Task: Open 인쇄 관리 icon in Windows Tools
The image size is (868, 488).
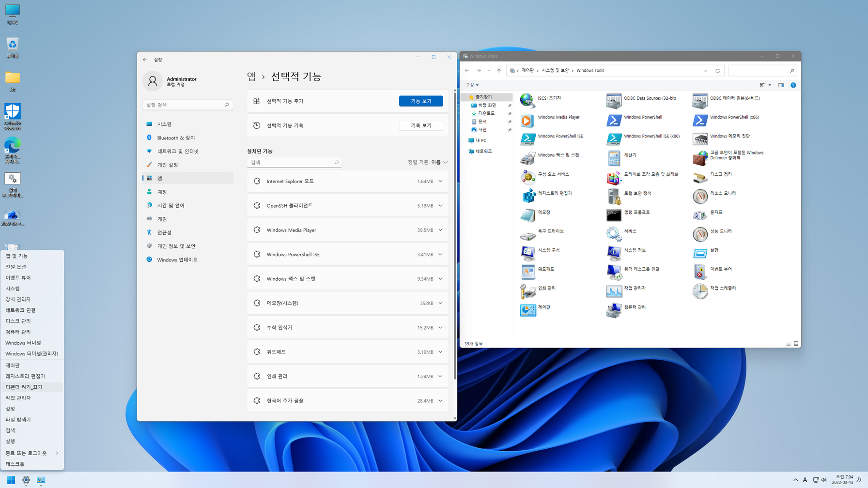Action: (x=527, y=290)
